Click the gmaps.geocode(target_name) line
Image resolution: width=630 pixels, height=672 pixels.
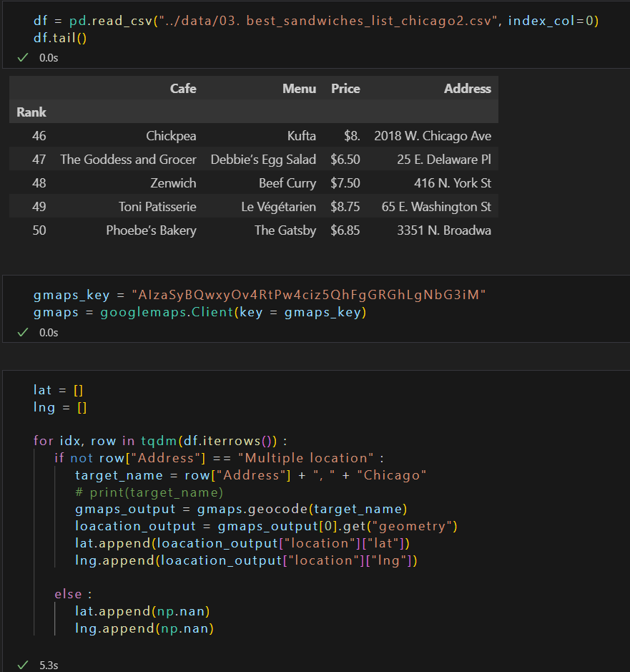(241, 509)
